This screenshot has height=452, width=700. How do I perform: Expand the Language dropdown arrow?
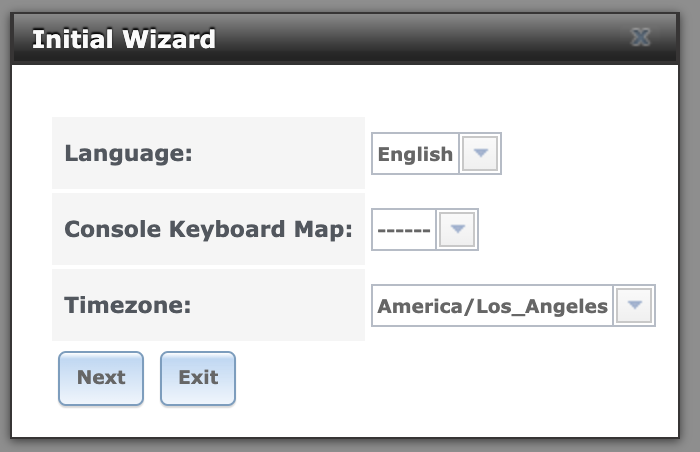pyautogui.click(x=481, y=154)
